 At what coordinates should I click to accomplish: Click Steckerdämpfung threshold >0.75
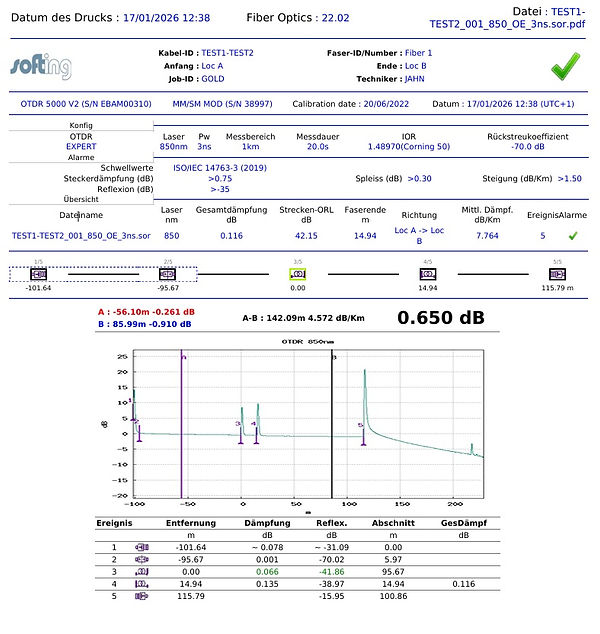pos(220,178)
